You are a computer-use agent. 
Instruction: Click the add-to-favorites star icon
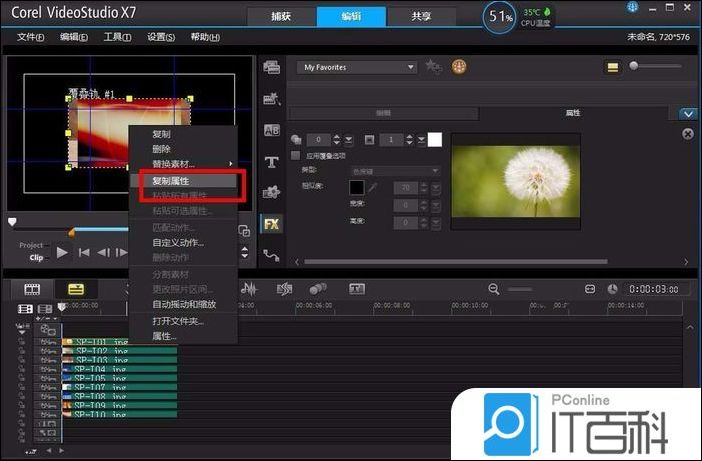point(433,67)
